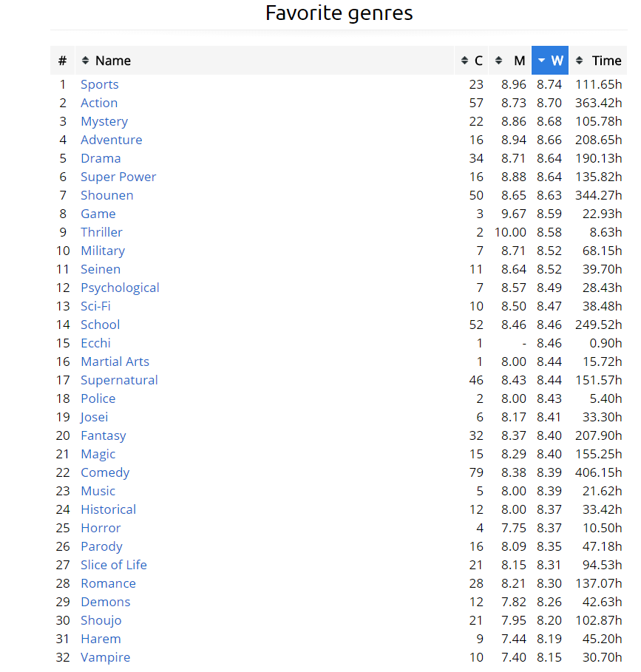Screen dimensions: 641x672
Task: Sort table by the Name column header
Action: coord(112,61)
